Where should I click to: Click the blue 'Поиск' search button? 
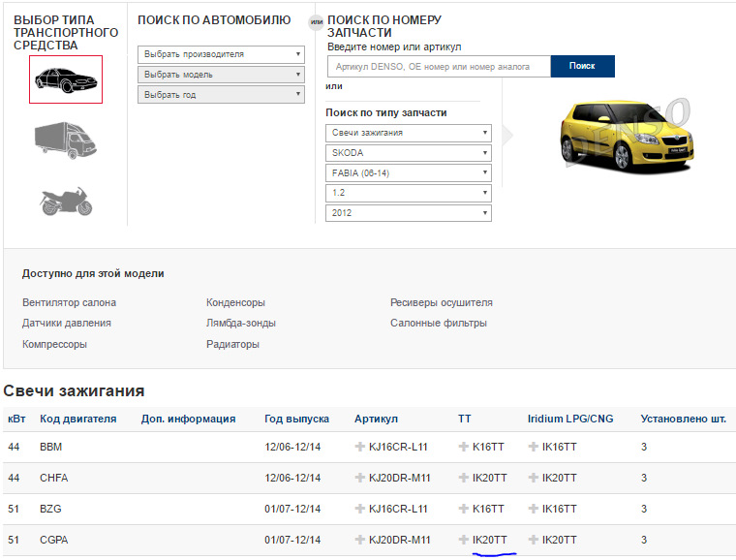[x=583, y=66]
